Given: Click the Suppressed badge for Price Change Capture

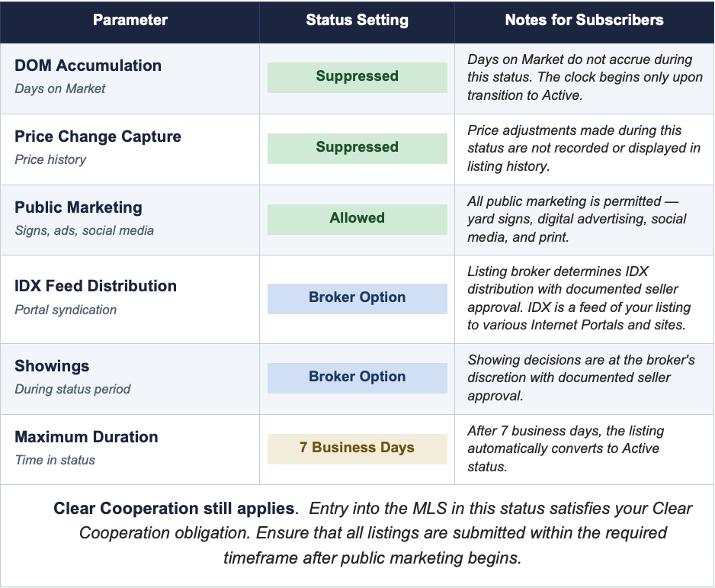Looking at the screenshot, I should pos(357,147).
